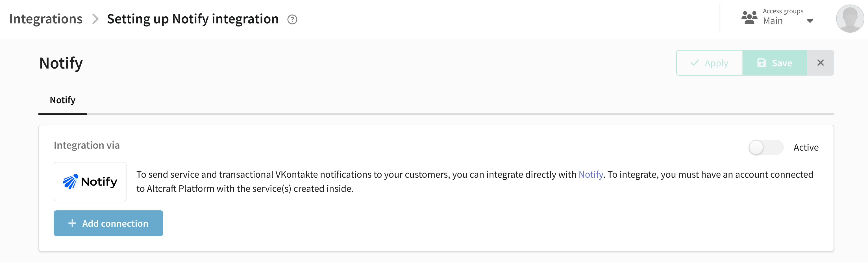Switch to the Notify tab

(x=63, y=100)
